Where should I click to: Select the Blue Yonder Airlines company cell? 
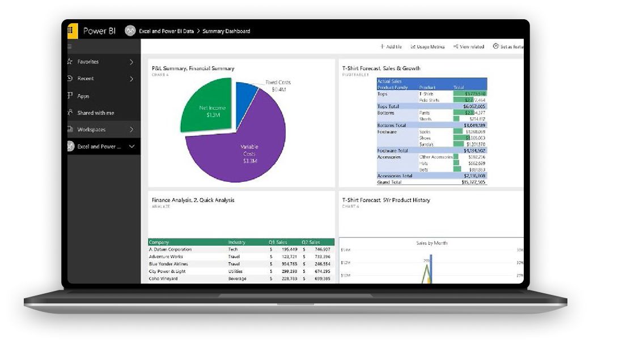click(x=168, y=264)
